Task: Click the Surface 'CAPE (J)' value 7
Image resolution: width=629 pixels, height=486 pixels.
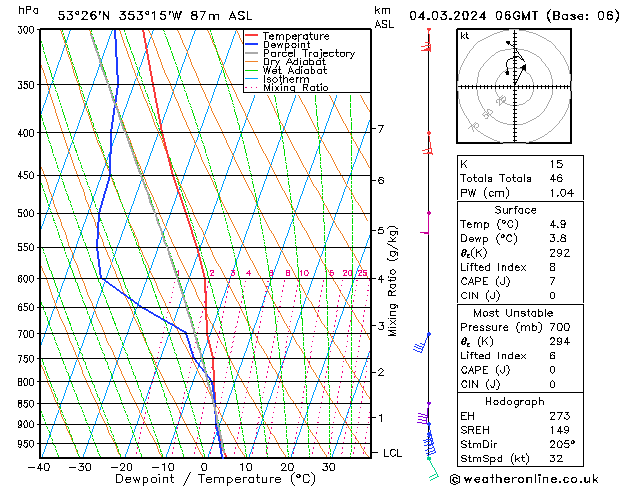Action: point(552,281)
